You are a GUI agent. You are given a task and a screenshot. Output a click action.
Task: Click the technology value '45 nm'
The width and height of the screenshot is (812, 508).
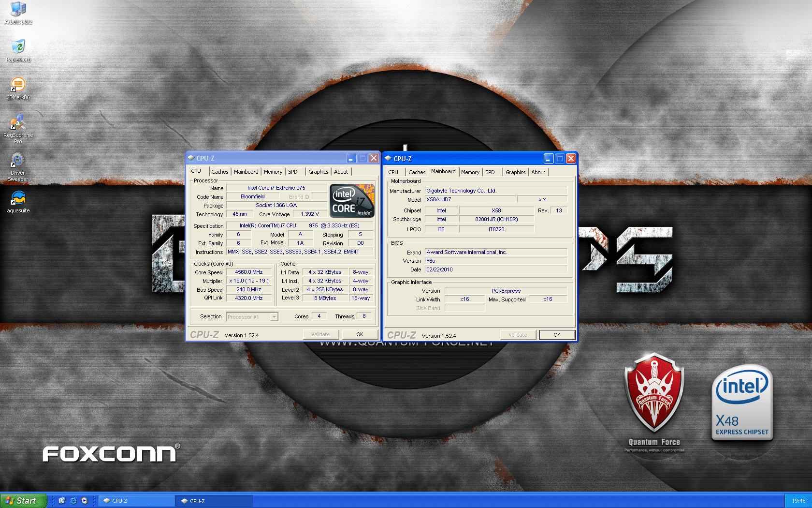(x=240, y=214)
